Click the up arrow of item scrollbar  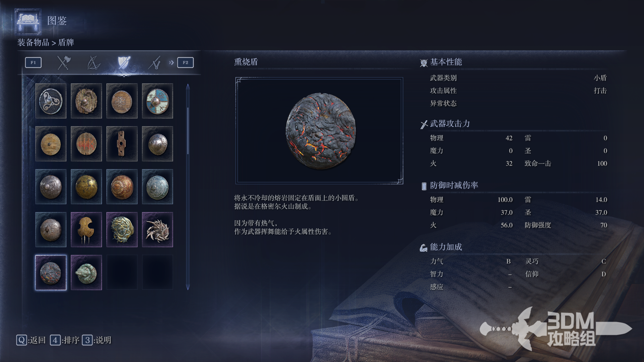tap(188, 86)
